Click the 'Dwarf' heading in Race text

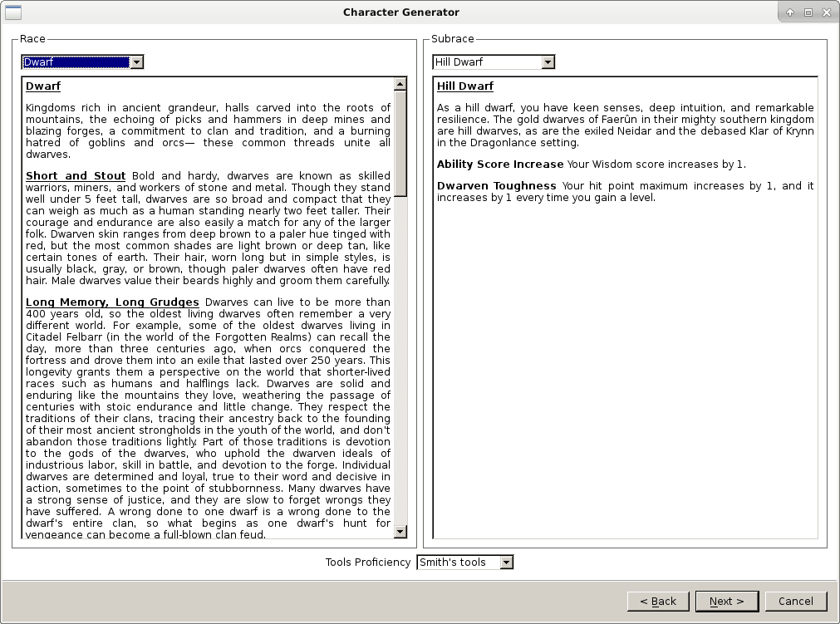coord(43,86)
